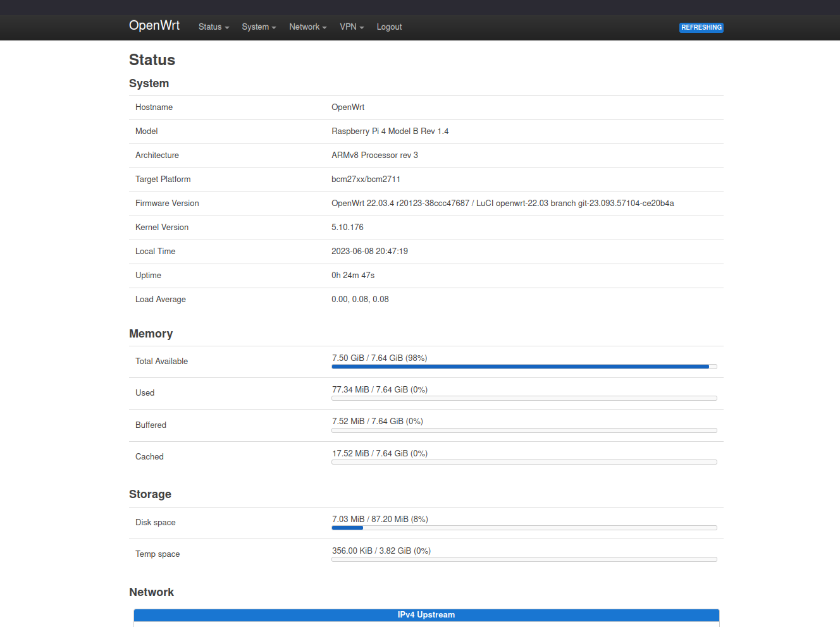Click the Total Available memory progress bar
The height and width of the screenshot is (627, 840).
tap(524, 366)
